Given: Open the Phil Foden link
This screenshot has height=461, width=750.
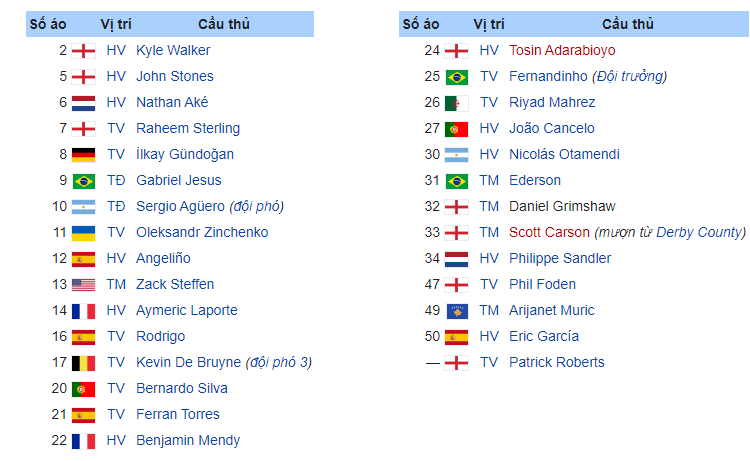Looking at the screenshot, I should click(542, 284).
